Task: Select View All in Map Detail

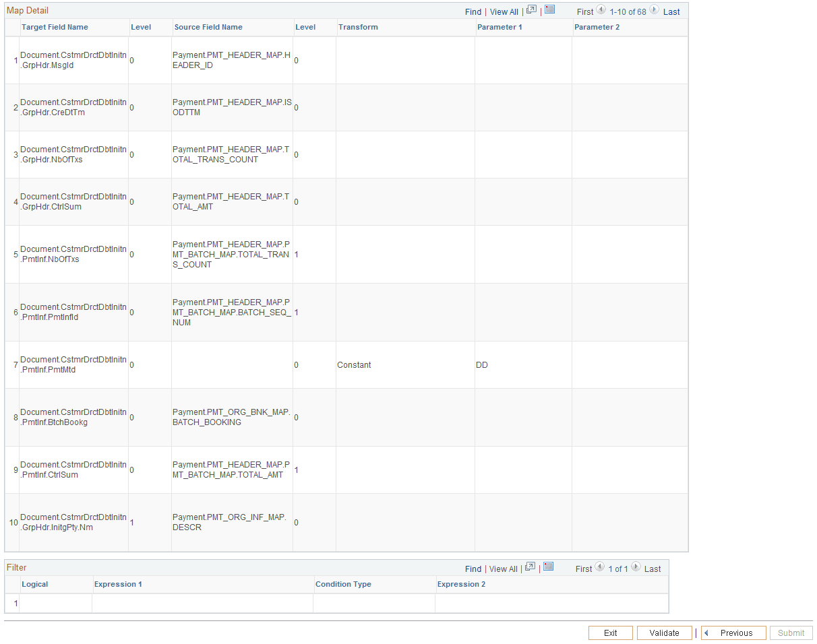Action: (504, 11)
